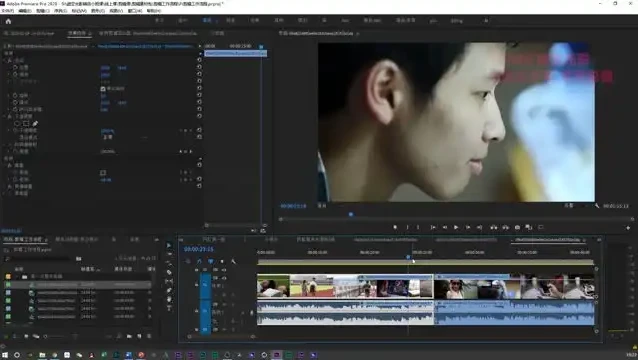Step back one frame in Program monitor

(445, 227)
